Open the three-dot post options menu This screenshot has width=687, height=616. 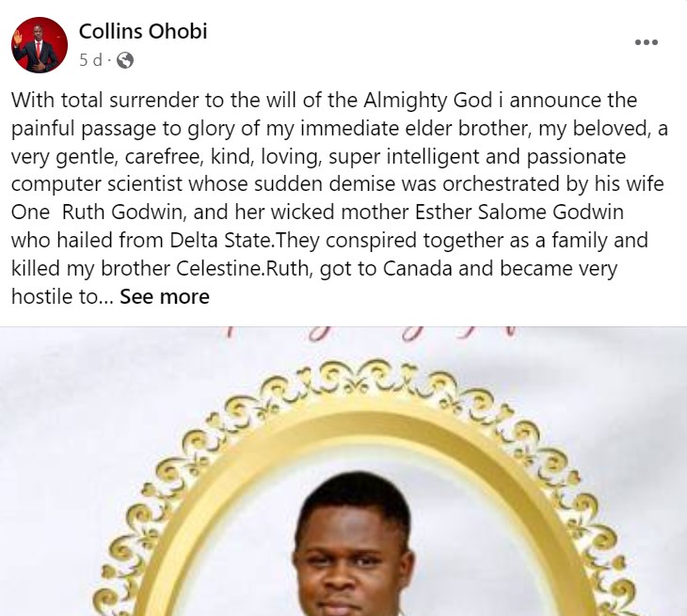pos(646,42)
